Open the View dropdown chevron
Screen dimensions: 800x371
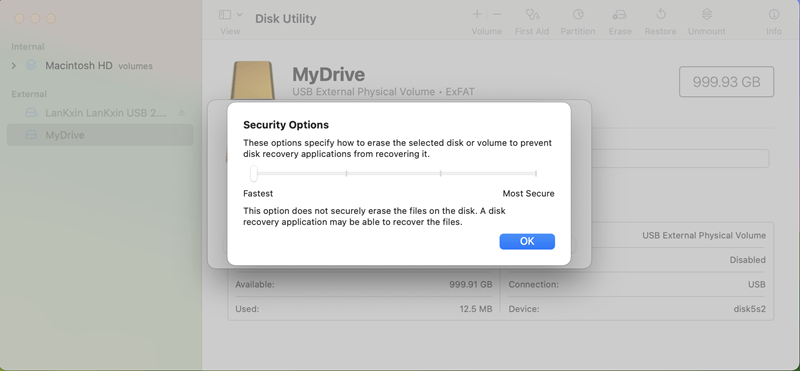[x=240, y=15]
